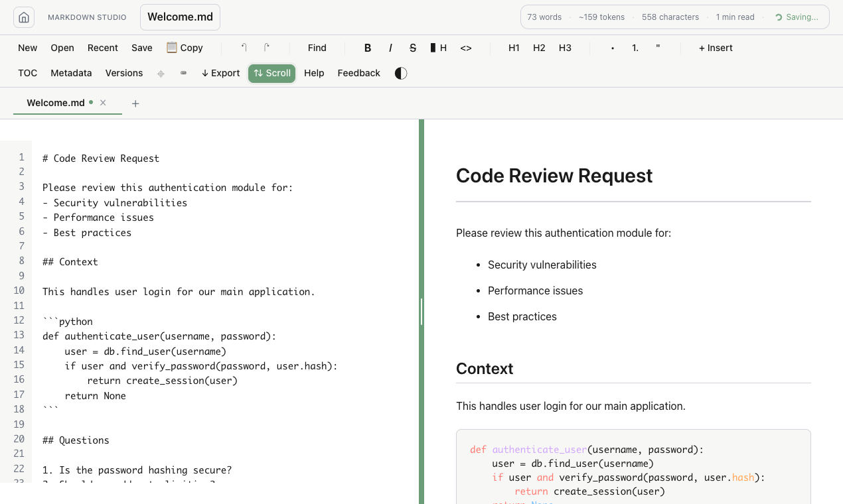Viewport: 843px width, 504px height.
Task: Open a new tab with the plus
Action: (135, 103)
